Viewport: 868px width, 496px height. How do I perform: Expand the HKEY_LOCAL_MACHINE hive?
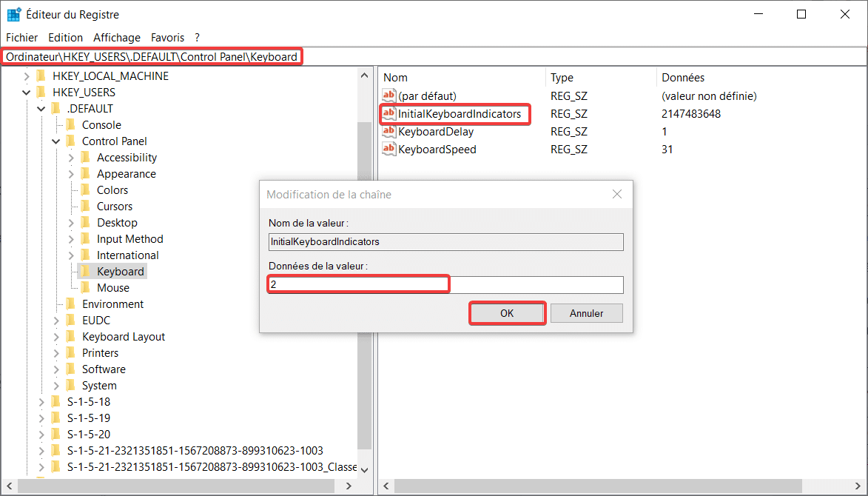[27, 76]
